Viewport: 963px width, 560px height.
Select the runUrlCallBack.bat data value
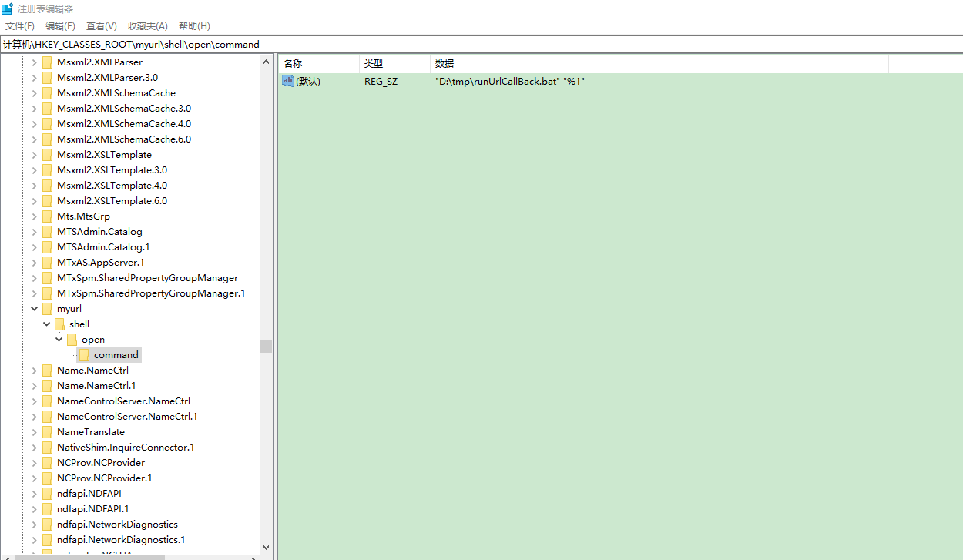tap(510, 81)
